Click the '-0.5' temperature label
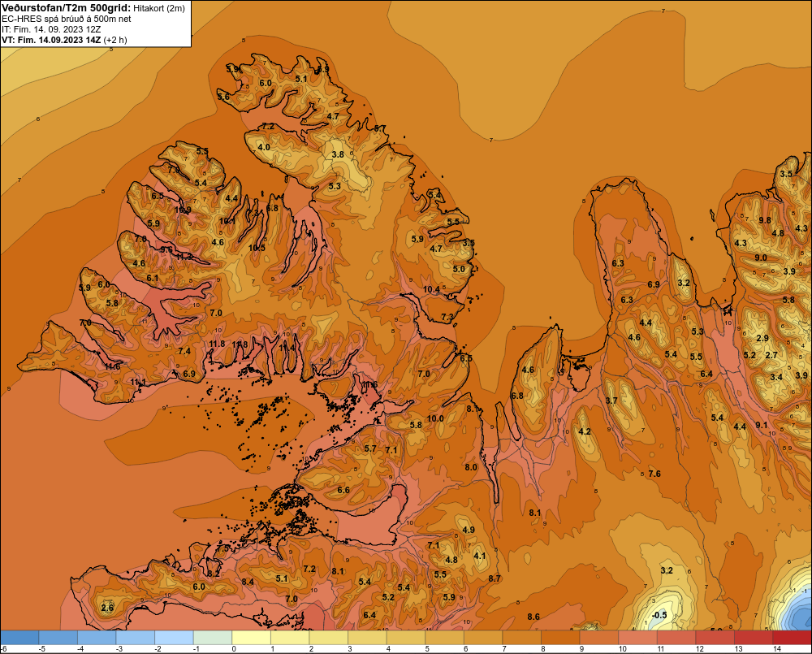The image size is (812, 654). 659,615
